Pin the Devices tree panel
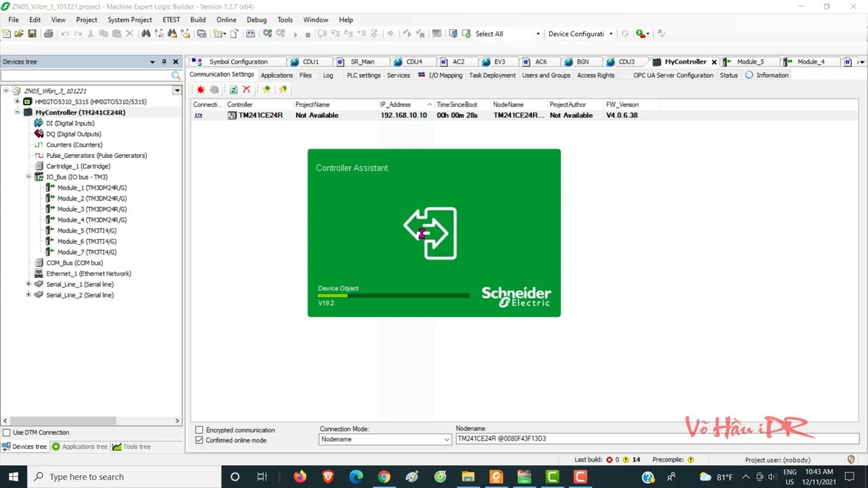The image size is (868, 488). pyautogui.click(x=163, y=62)
